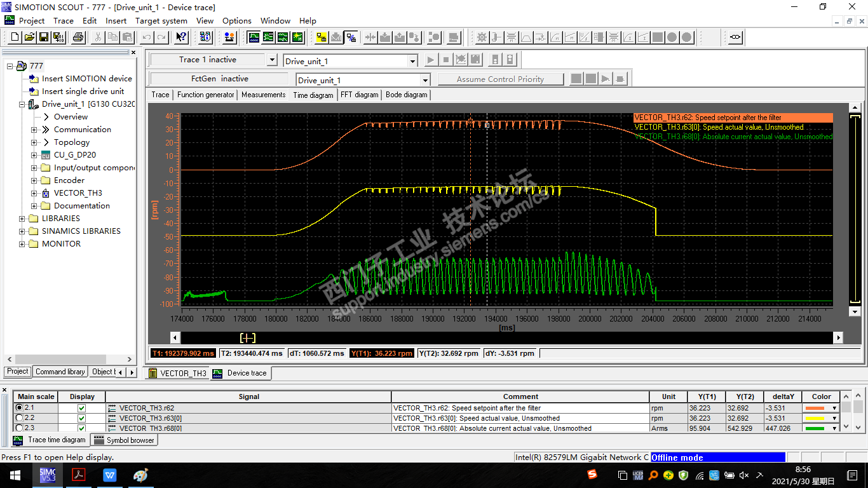Select the Insert SIMOTION device tree item
This screenshot has width=868, height=488.
(87, 79)
